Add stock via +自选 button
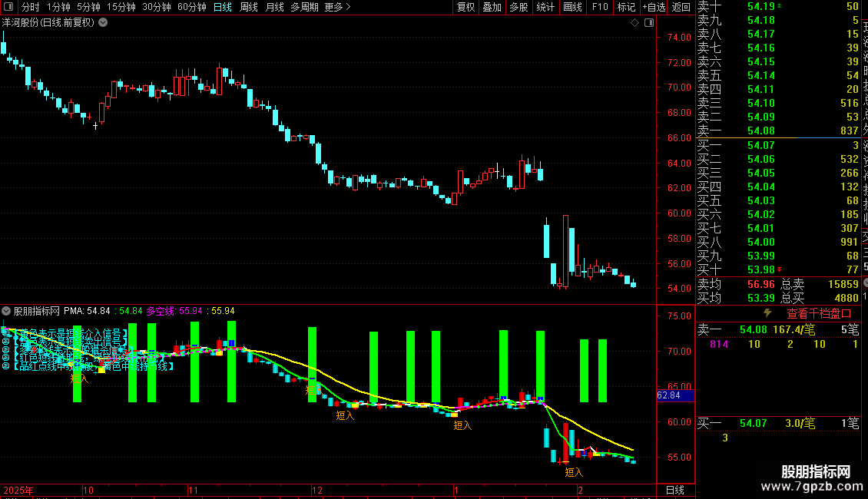Screen dimensions: 868x499 654,7
